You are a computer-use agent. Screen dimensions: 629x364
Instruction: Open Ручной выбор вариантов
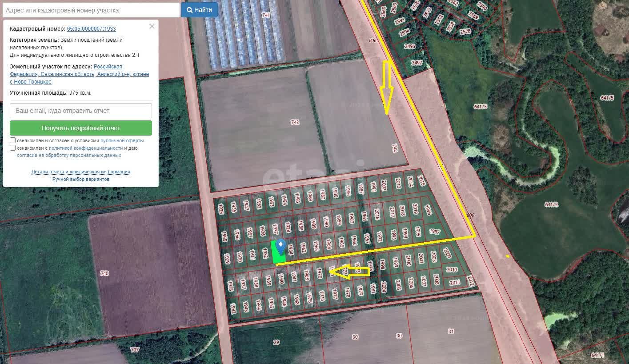click(x=81, y=179)
